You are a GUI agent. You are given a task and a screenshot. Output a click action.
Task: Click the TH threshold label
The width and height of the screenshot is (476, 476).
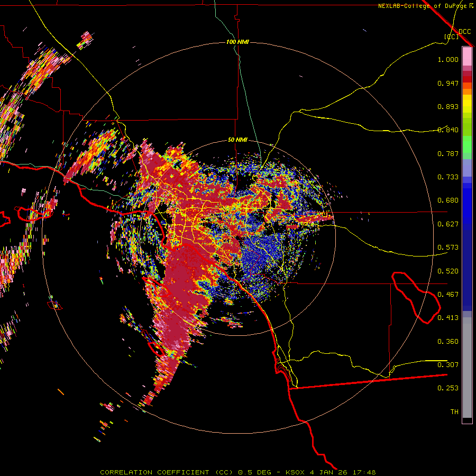(x=454, y=412)
